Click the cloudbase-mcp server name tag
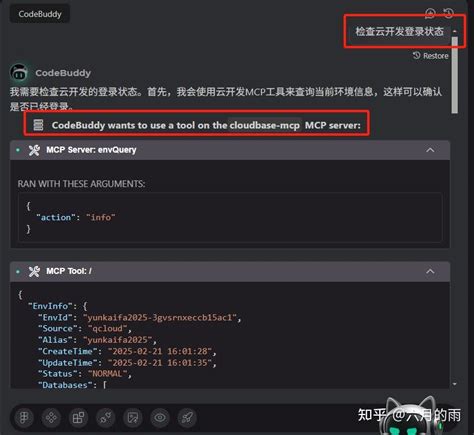474x435 pixels. [x=265, y=125]
